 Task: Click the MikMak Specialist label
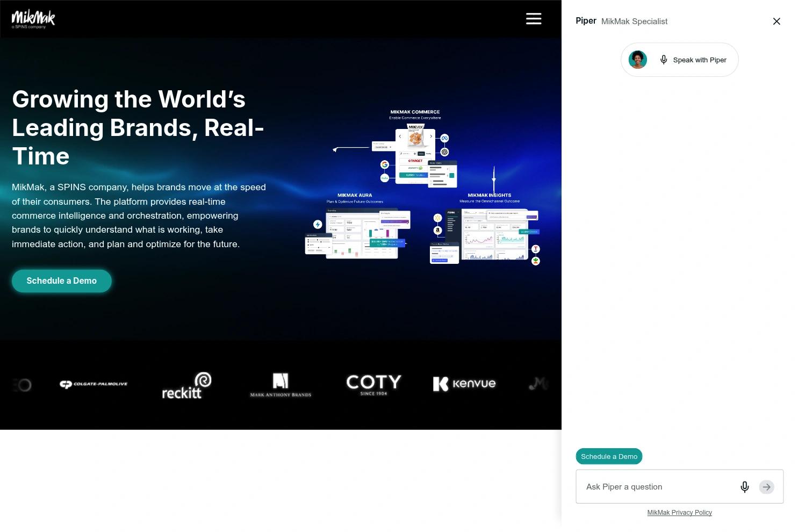(x=635, y=21)
